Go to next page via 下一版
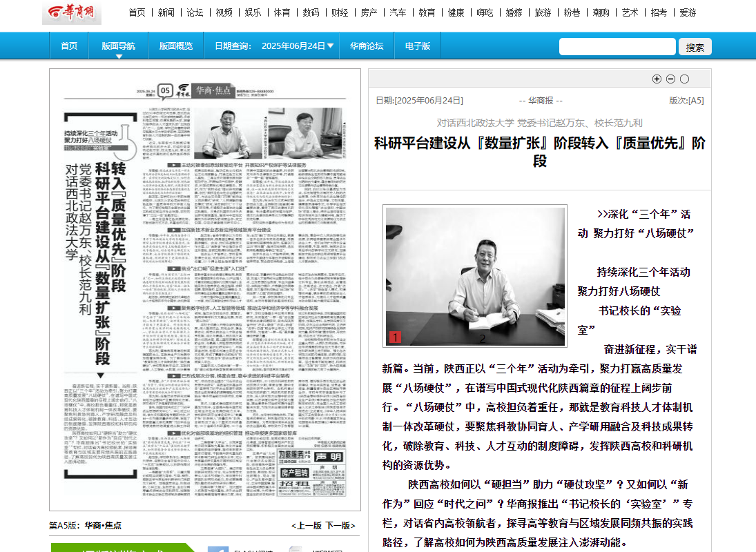 [340, 525]
